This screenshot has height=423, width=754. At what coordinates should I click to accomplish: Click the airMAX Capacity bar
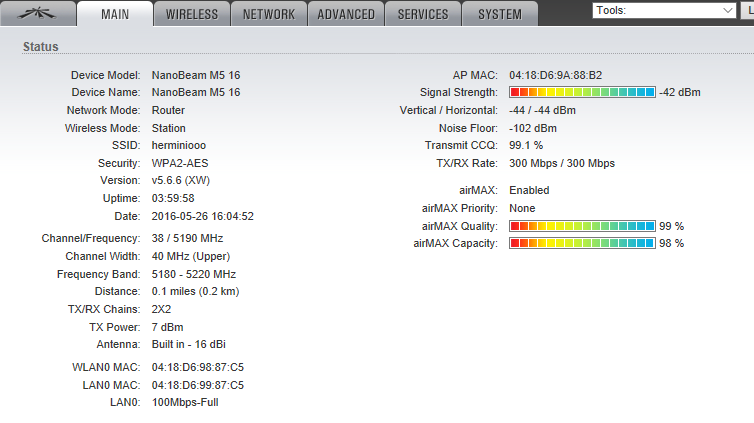click(582, 243)
